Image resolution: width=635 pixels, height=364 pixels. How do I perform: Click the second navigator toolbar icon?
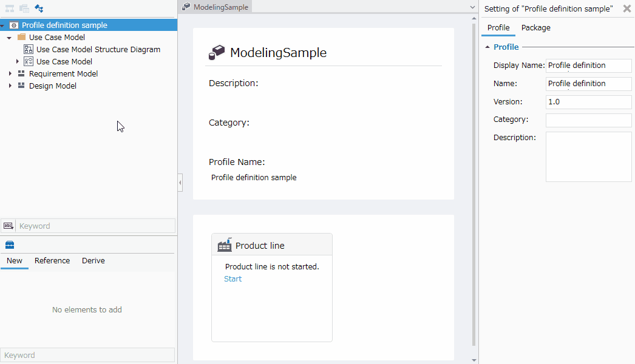pos(24,8)
